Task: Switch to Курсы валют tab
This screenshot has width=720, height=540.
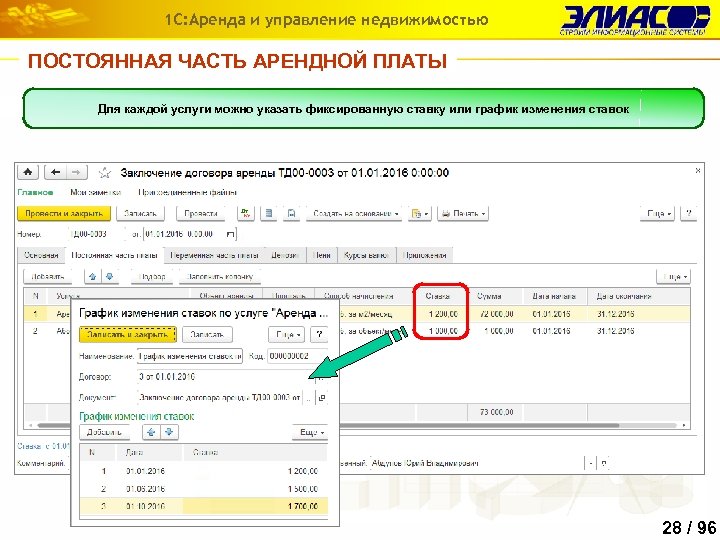Action: coord(366,255)
